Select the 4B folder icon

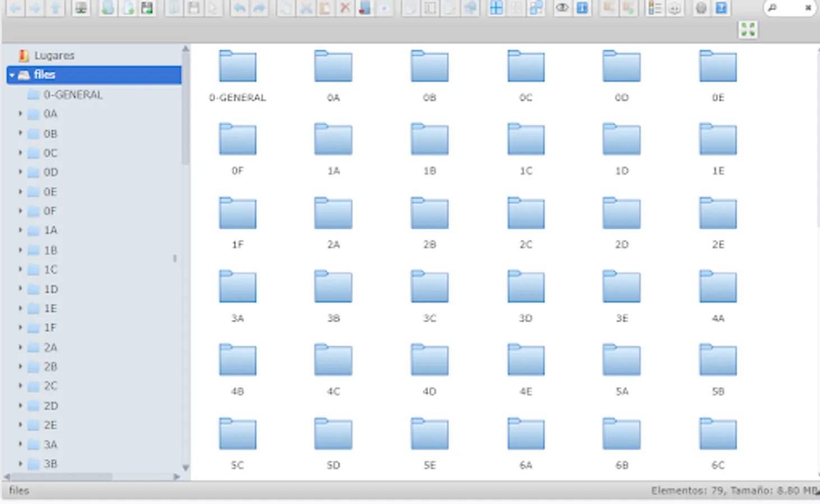pos(238,361)
